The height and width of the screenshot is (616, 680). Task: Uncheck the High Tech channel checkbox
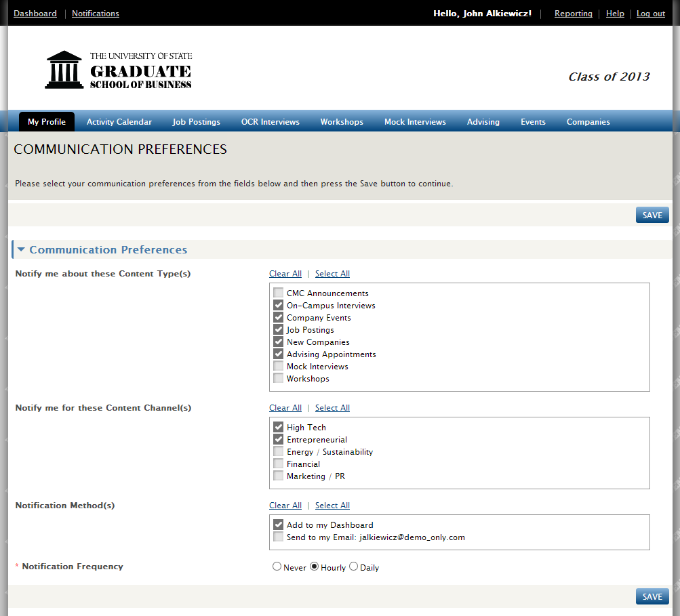point(279,427)
